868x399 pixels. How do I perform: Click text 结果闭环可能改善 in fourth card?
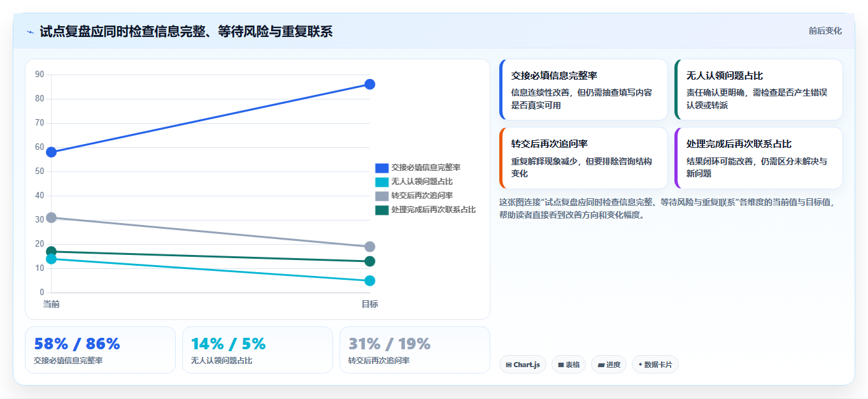pyautogui.click(x=720, y=161)
